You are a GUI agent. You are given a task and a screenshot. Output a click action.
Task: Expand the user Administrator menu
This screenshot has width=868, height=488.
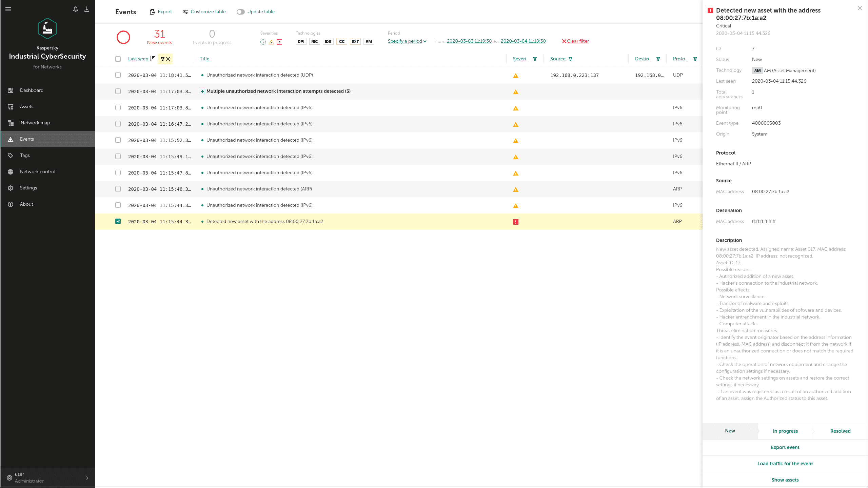coord(87,478)
